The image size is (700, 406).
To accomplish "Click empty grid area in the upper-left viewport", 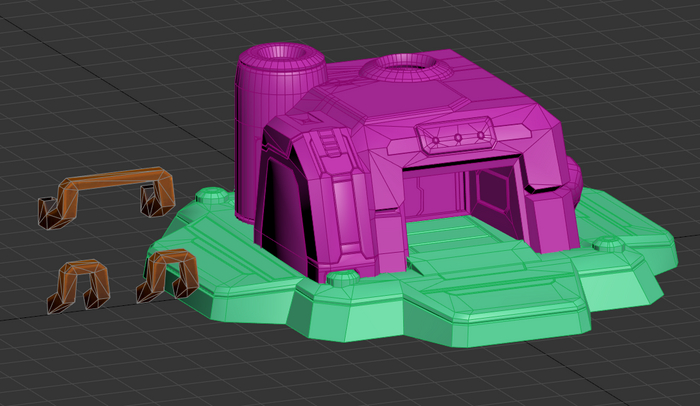I will click(100, 60).
